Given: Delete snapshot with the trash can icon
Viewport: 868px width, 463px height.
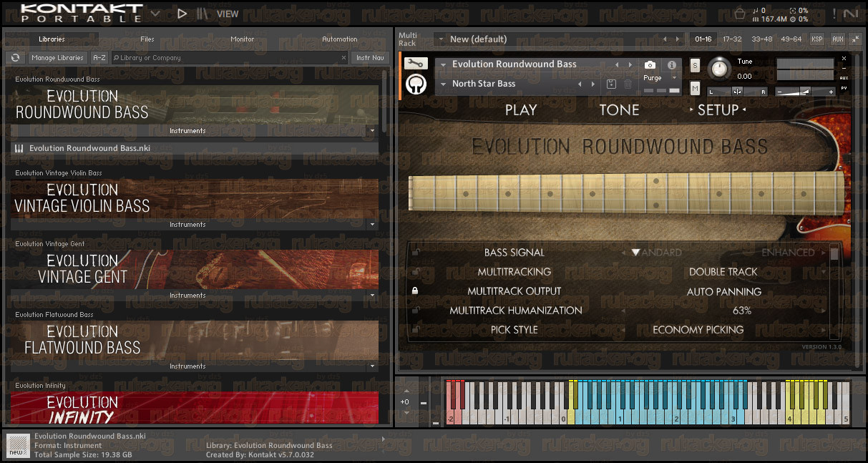Looking at the screenshot, I should 628,84.
